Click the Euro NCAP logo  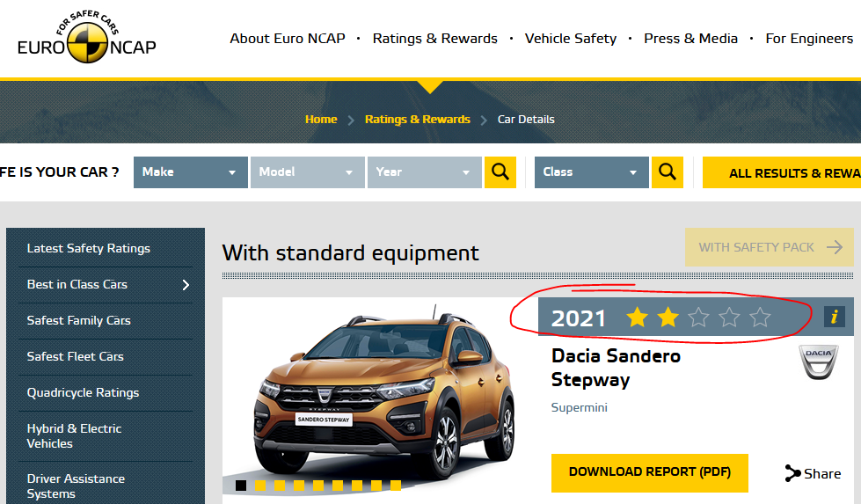[x=87, y=37]
